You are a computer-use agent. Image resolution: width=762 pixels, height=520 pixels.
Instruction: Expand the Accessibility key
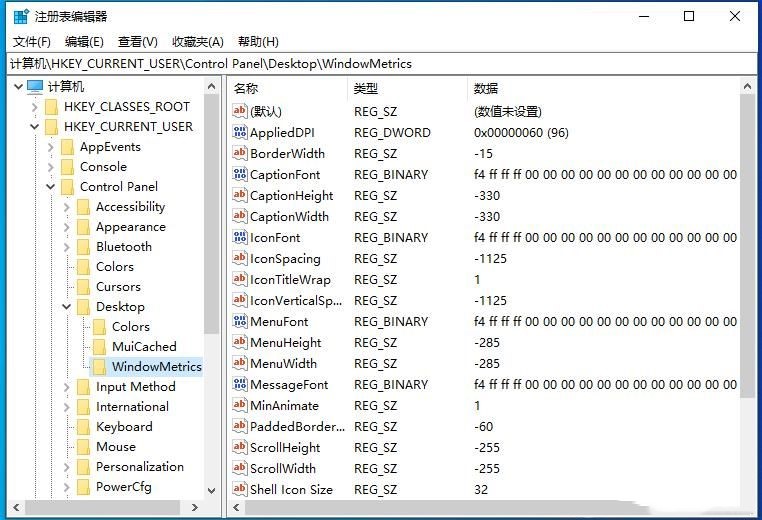(67, 207)
